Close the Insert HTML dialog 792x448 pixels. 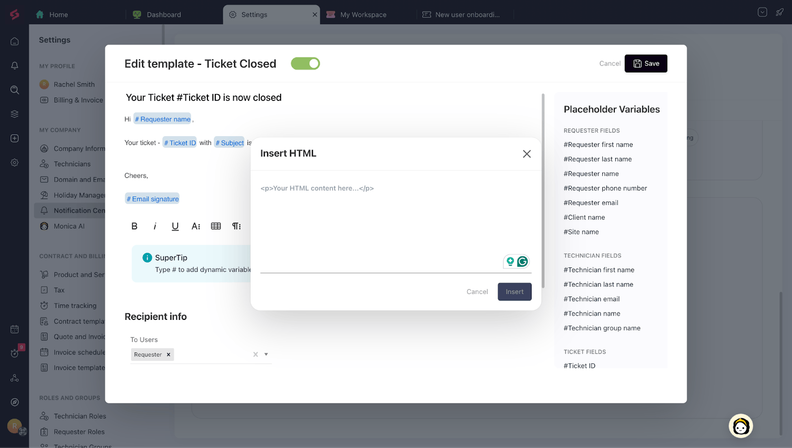tap(526, 154)
